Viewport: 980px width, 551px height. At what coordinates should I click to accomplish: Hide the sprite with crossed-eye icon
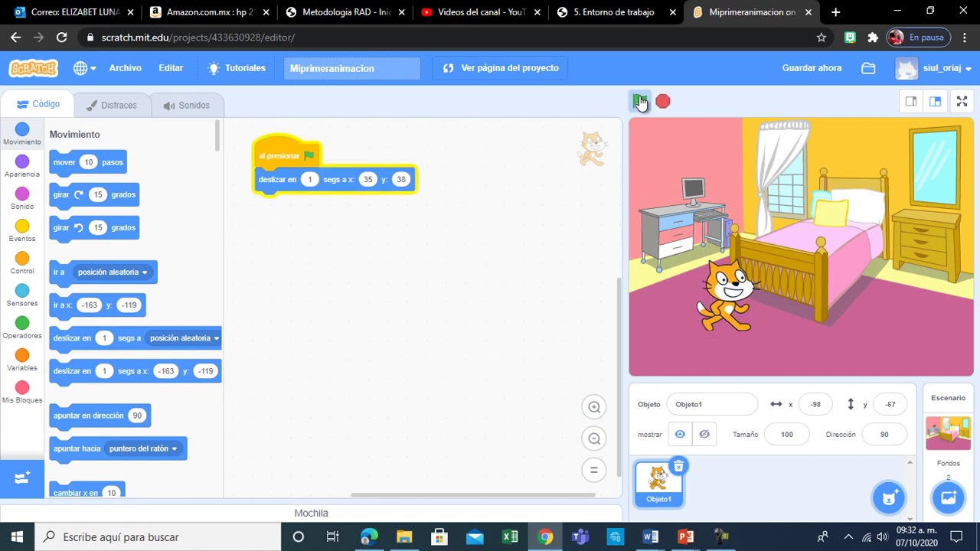click(x=704, y=434)
